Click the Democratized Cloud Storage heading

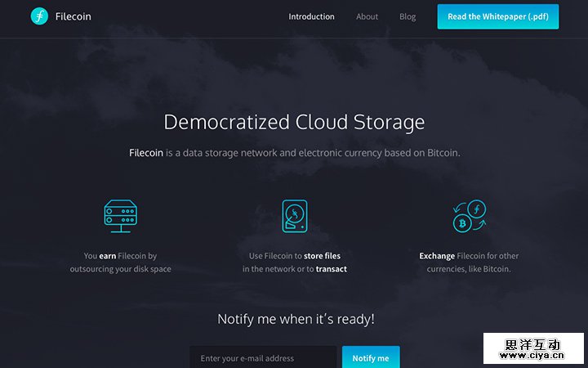pyautogui.click(x=294, y=122)
